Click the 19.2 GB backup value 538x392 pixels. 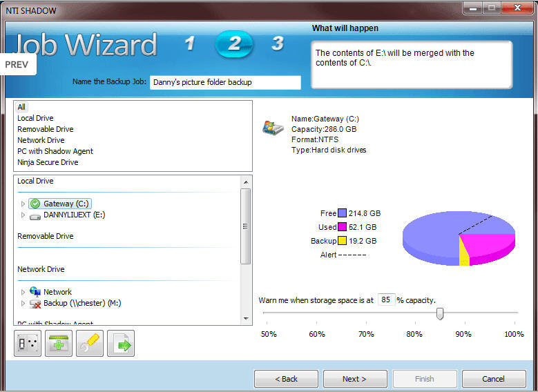pos(363,241)
